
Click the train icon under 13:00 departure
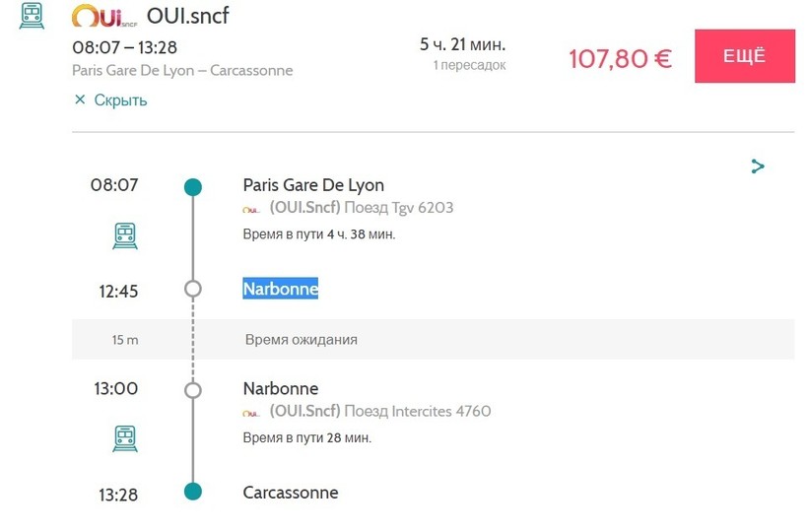tap(125, 438)
